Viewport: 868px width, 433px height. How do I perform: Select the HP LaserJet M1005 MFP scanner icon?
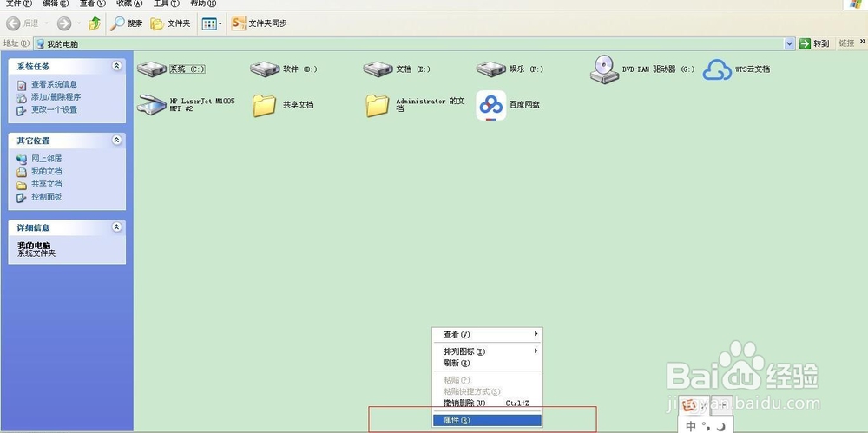click(152, 105)
